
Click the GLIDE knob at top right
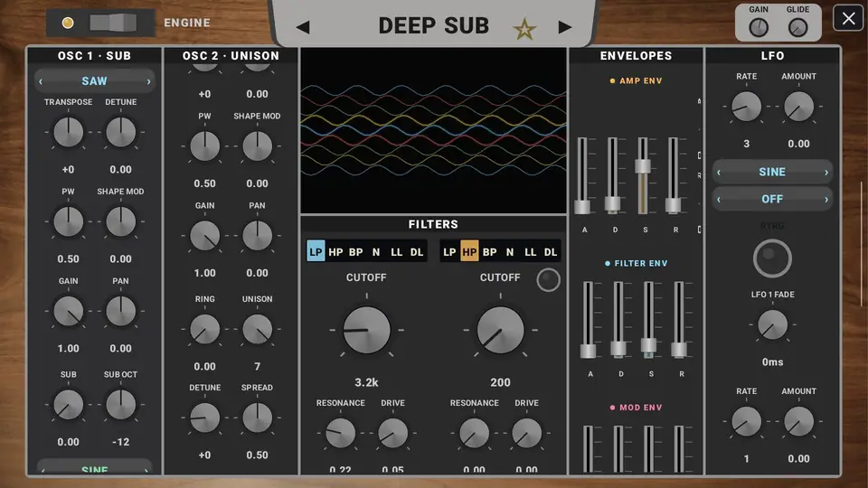[x=797, y=27]
